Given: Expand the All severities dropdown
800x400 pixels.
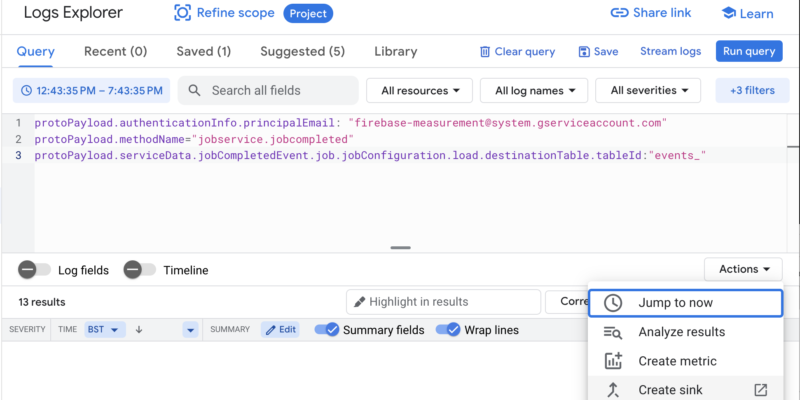Looking at the screenshot, I should [648, 91].
